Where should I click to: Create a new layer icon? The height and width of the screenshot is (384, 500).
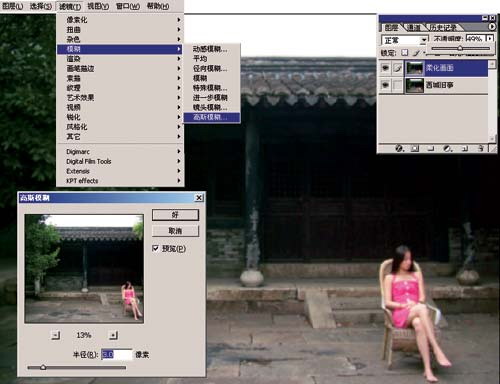(x=465, y=148)
